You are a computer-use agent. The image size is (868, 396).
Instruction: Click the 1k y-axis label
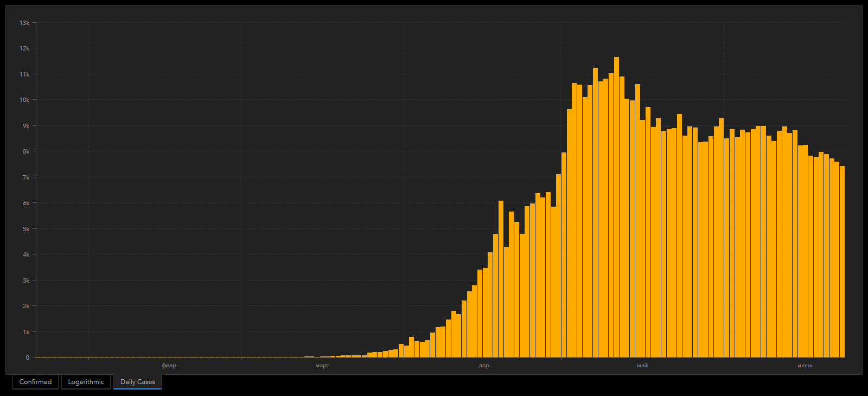25,332
